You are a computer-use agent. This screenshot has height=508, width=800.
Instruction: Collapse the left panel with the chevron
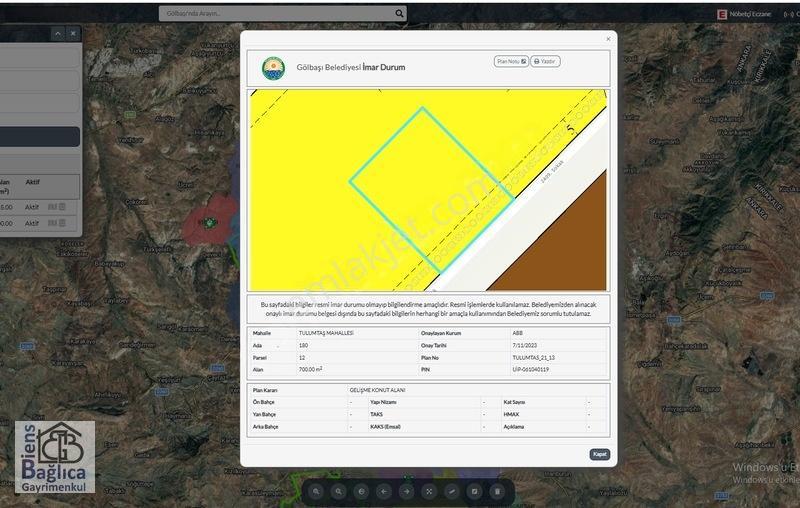coord(58,34)
